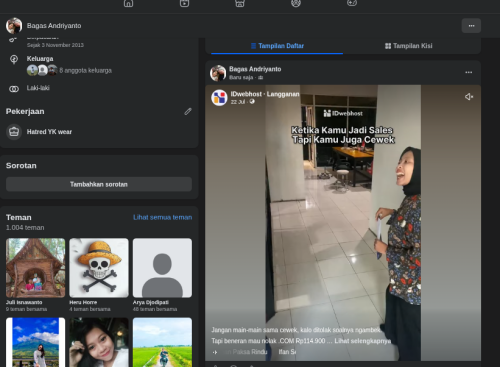Viewport: 500px width, 367px height.
Task: Open the Gaming icon in top navigation
Action: (352, 3)
